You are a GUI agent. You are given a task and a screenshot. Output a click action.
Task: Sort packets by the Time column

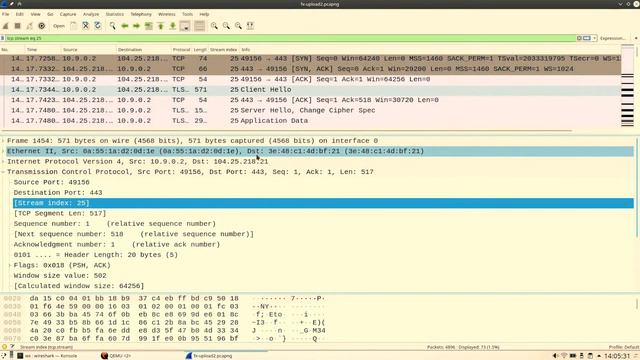tap(42, 49)
